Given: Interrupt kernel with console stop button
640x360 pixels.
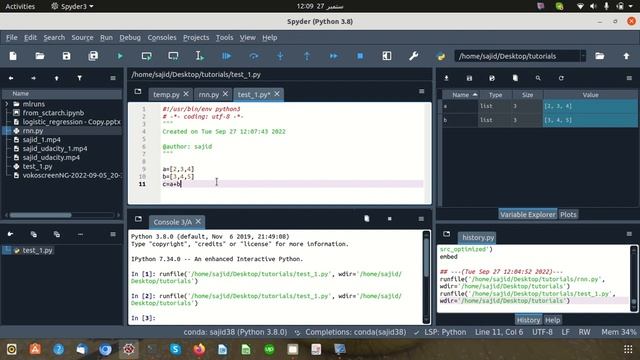Looking at the screenshot, I should click(x=390, y=219).
